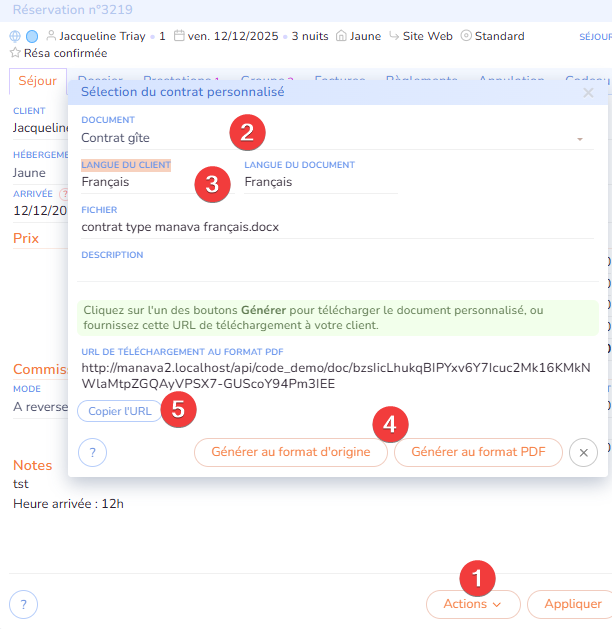
Task: Click Générer au format d'origine
Action: click(290, 452)
